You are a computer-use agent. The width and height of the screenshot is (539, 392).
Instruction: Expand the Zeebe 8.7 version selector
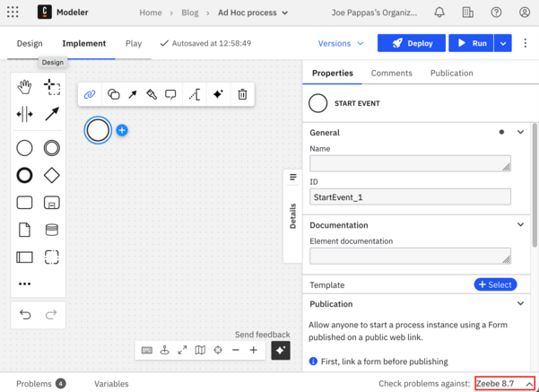coord(504,383)
